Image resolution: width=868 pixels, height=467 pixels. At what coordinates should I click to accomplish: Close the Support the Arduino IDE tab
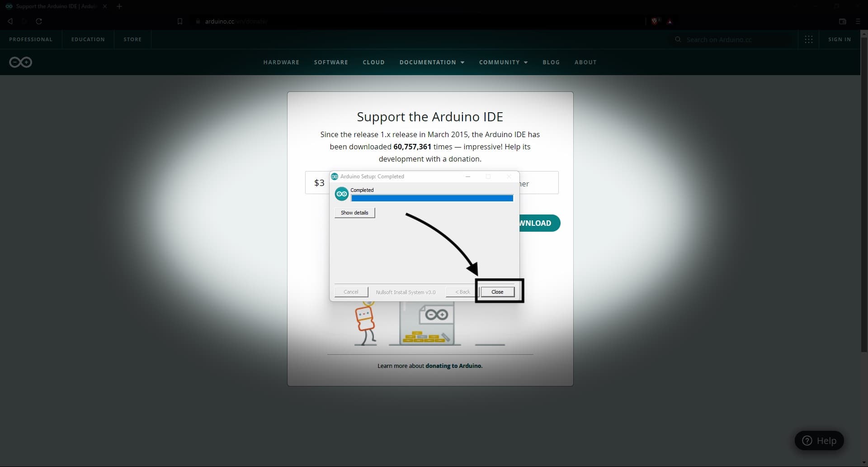pos(105,6)
